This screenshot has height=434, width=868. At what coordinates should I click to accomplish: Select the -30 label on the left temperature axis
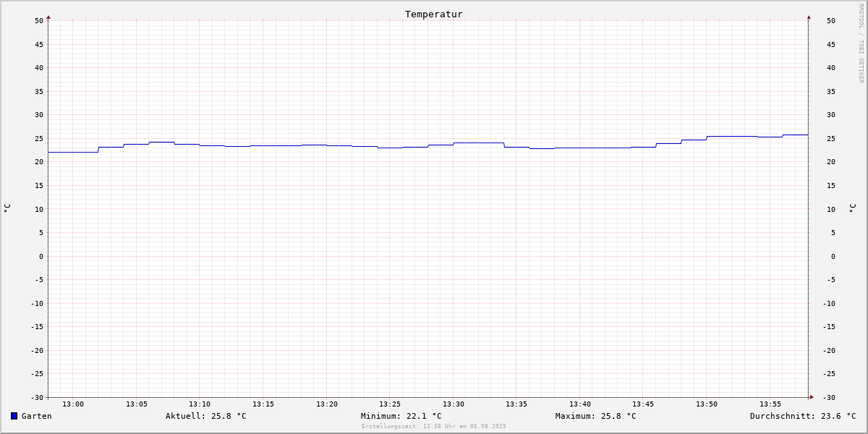(37, 398)
